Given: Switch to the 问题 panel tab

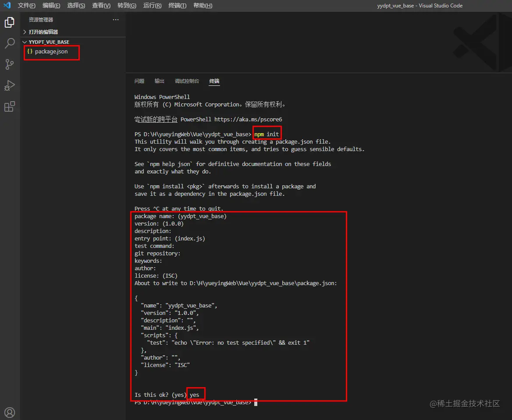Looking at the screenshot, I should 139,81.
